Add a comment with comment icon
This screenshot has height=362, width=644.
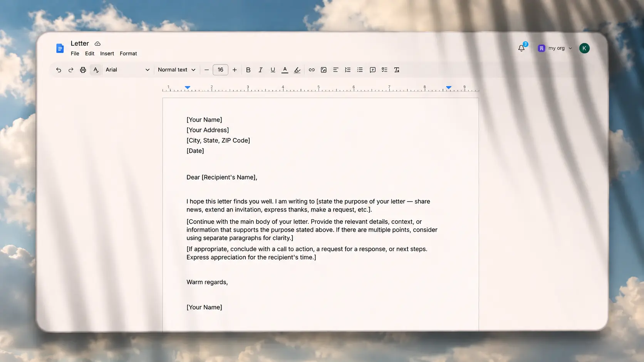(x=372, y=70)
